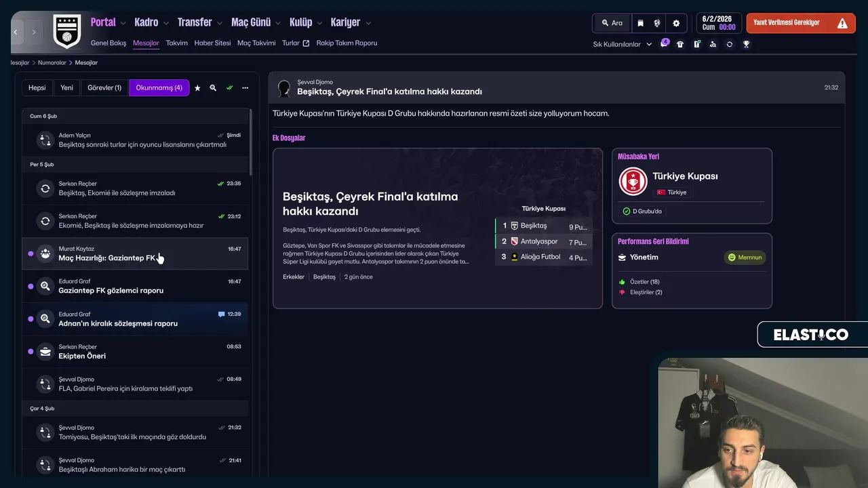Click the D Grubu'da check status
This screenshot has width=868, height=488.
(x=642, y=211)
